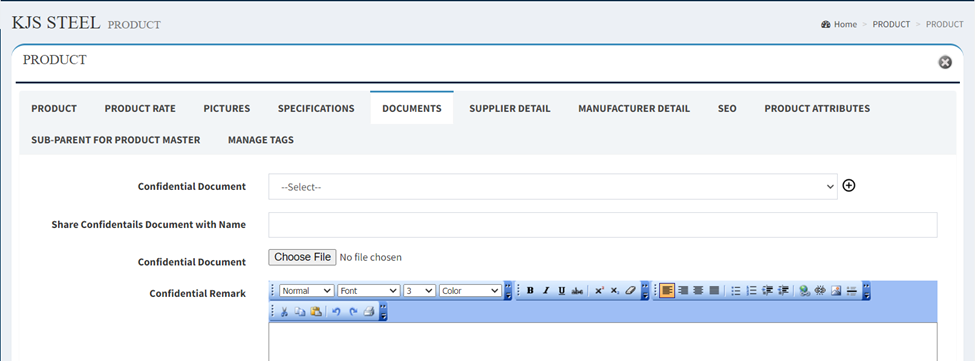
Task: Insert a numbered list
Action: coord(752,290)
